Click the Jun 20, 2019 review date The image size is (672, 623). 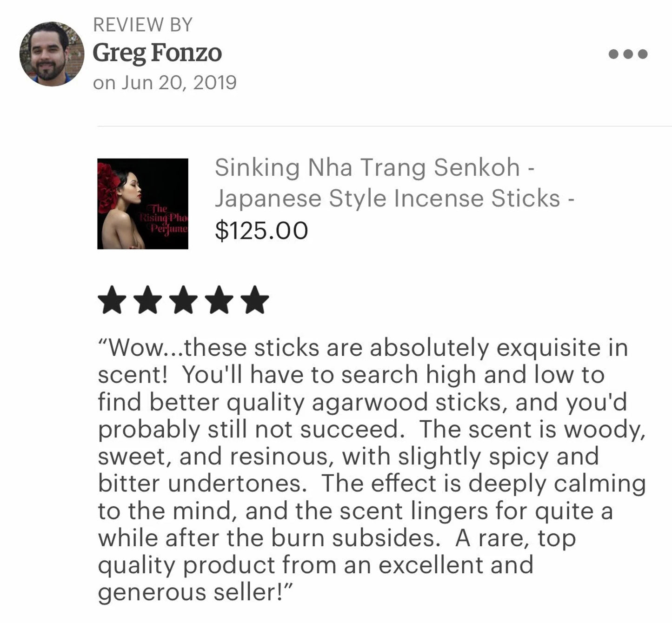tap(179, 83)
